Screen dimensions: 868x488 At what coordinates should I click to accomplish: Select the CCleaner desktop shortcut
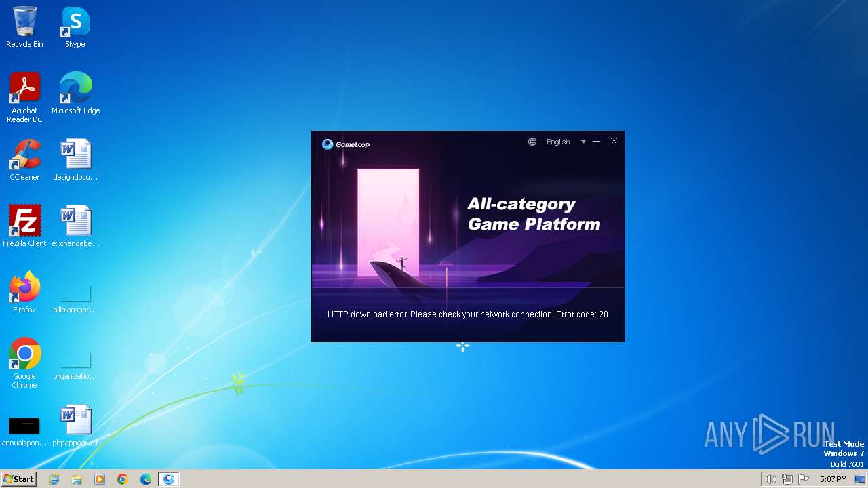(24, 160)
